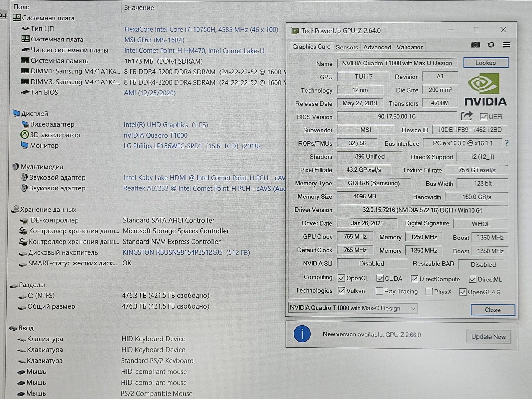Click the BIOS Version field 90.17.50.00.1C
The height and width of the screenshot is (399, 532).
coord(397,117)
